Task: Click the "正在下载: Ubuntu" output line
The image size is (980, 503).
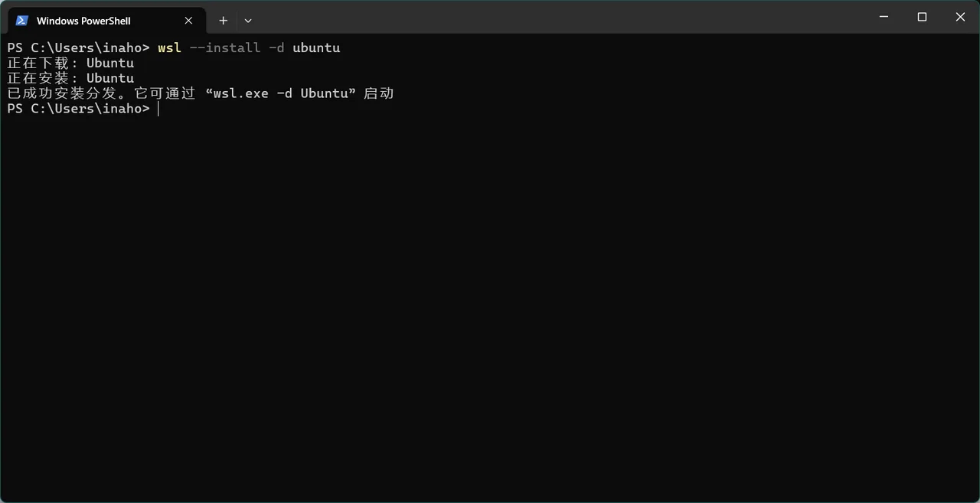Action: point(70,63)
